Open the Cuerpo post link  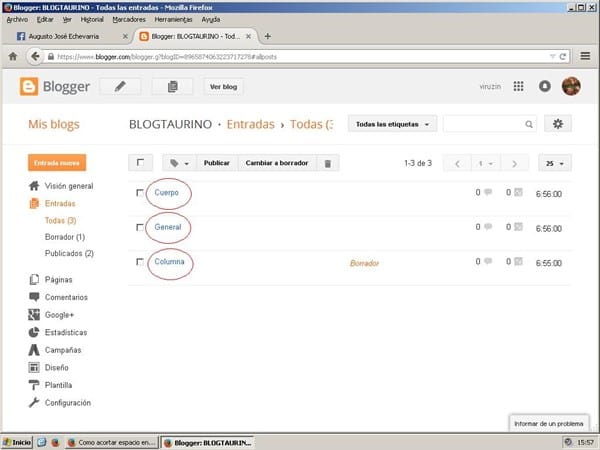coord(166,192)
